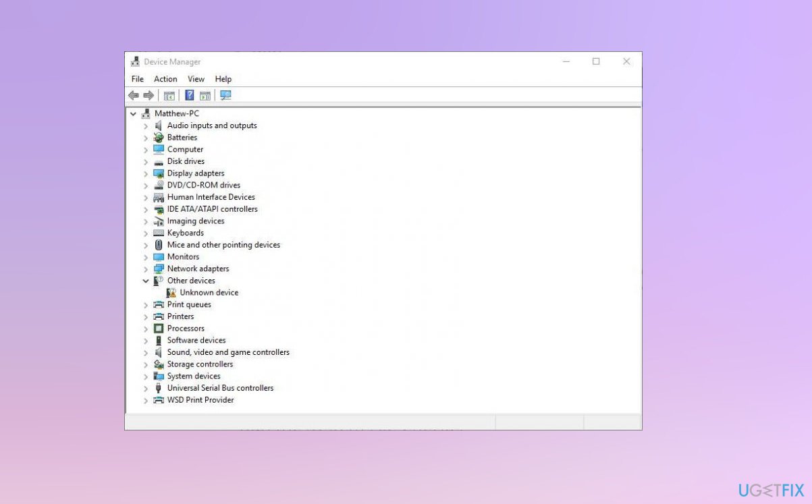Viewport: 812px width, 504px height.
Task: Open the File menu
Action: 137,79
